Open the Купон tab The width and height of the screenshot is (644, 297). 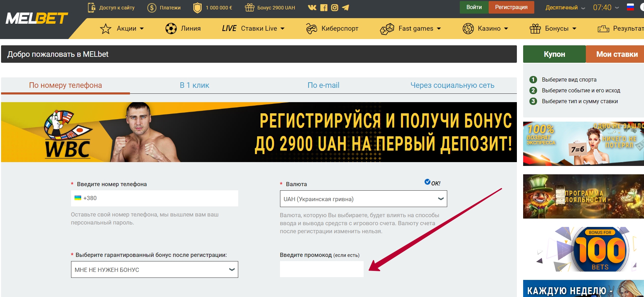pos(554,54)
